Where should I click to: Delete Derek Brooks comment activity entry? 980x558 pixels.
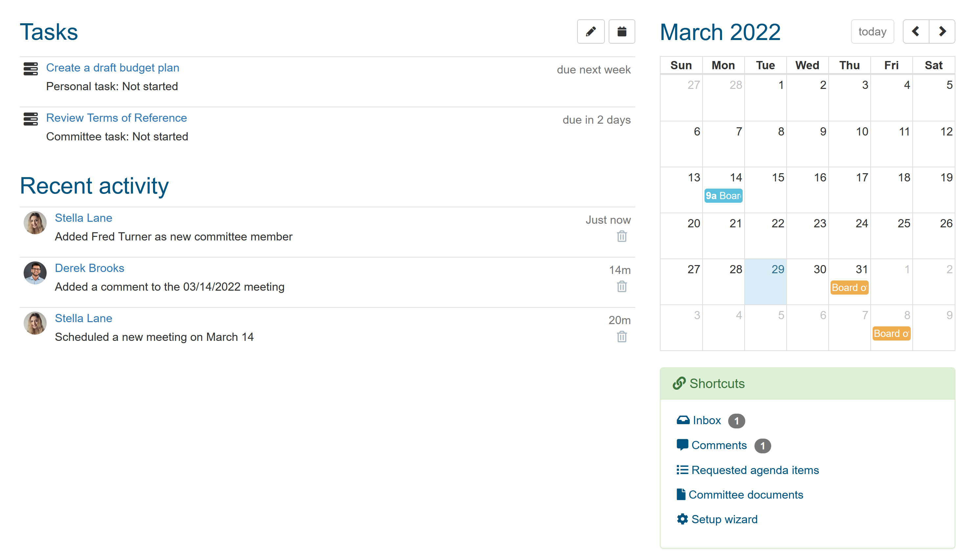click(621, 287)
